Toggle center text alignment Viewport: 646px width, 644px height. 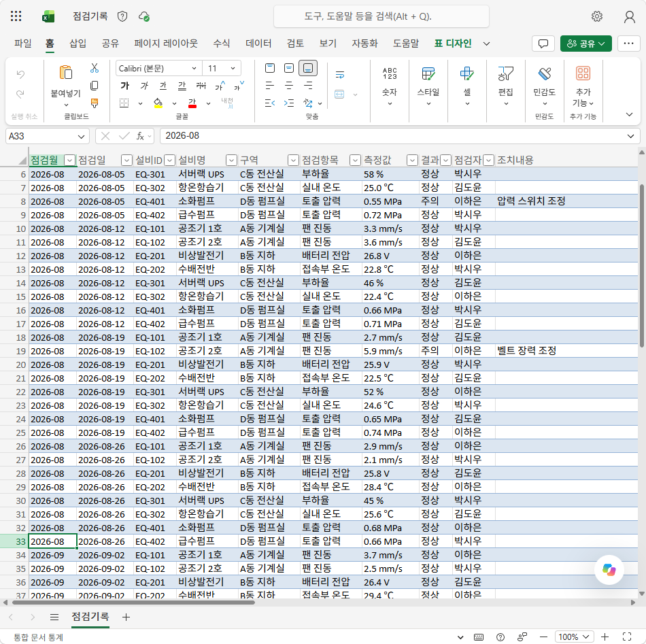289,86
